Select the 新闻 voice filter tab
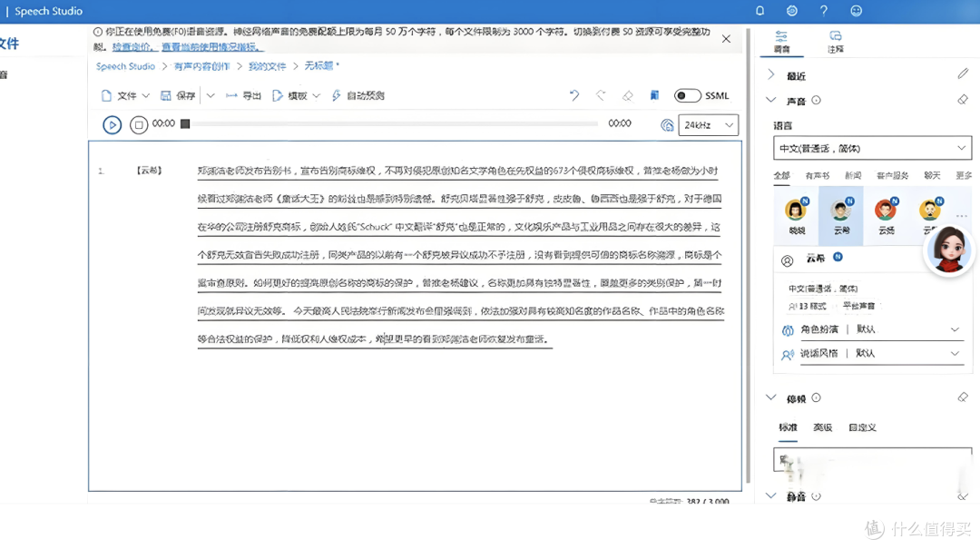Viewport: 980px width, 549px height. [x=853, y=176]
